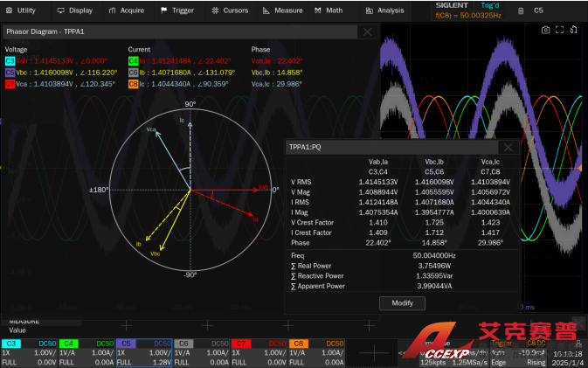Click the orange trigger level marker
The width and height of the screenshot is (588, 368).
click(582, 168)
